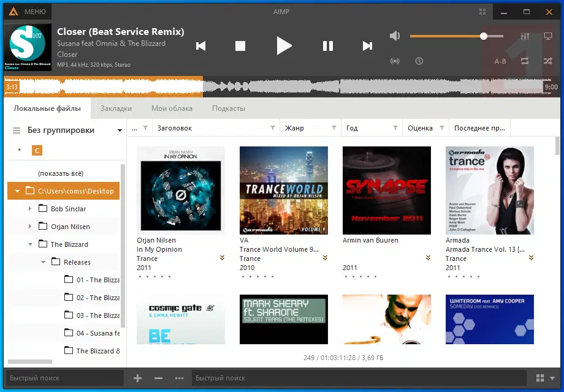Switch to the Закладки tab
This screenshot has height=392, width=564.
pos(116,108)
